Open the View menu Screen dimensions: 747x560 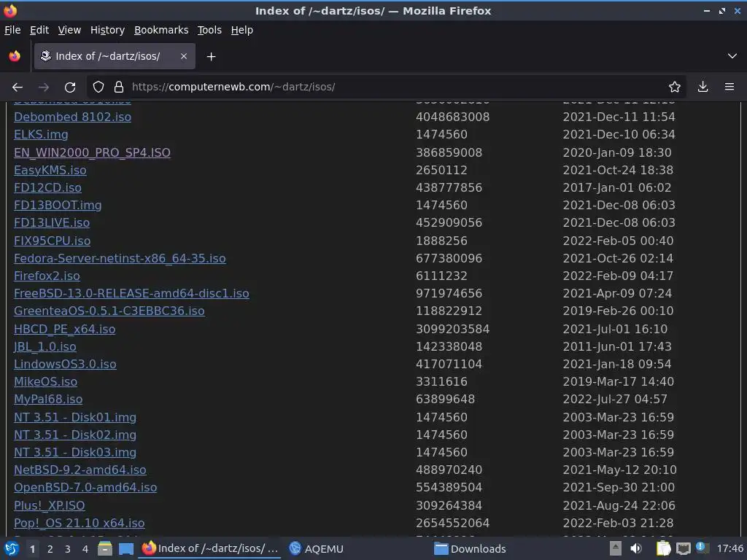click(69, 30)
